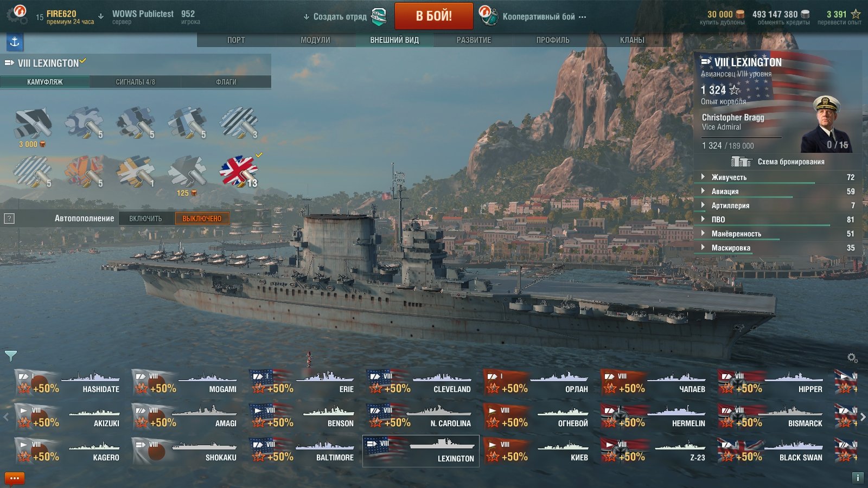Click Создать отряд button
The height and width of the screenshot is (488, 868).
coord(345,16)
